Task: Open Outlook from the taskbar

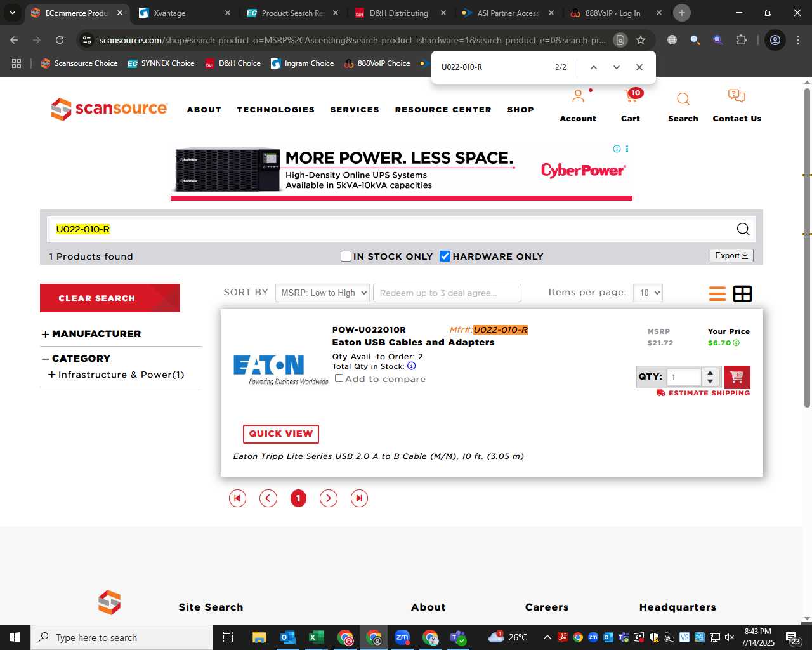Action: (288, 637)
